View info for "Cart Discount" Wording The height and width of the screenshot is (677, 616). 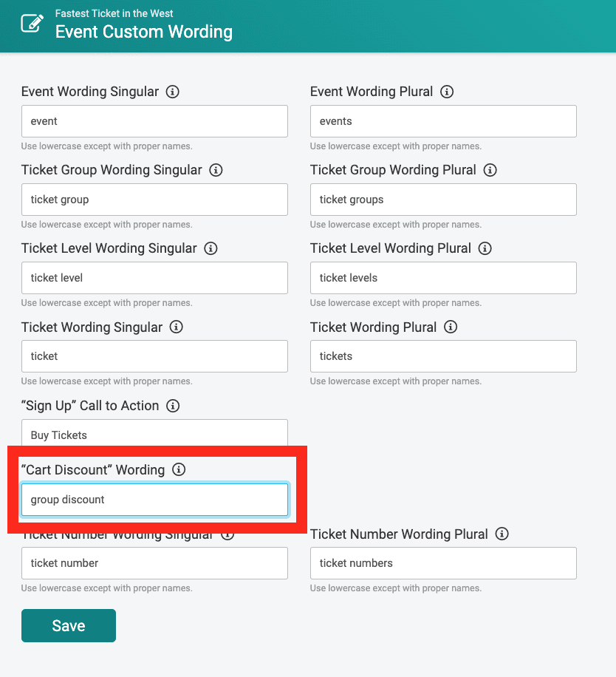click(x=179, y=469)
